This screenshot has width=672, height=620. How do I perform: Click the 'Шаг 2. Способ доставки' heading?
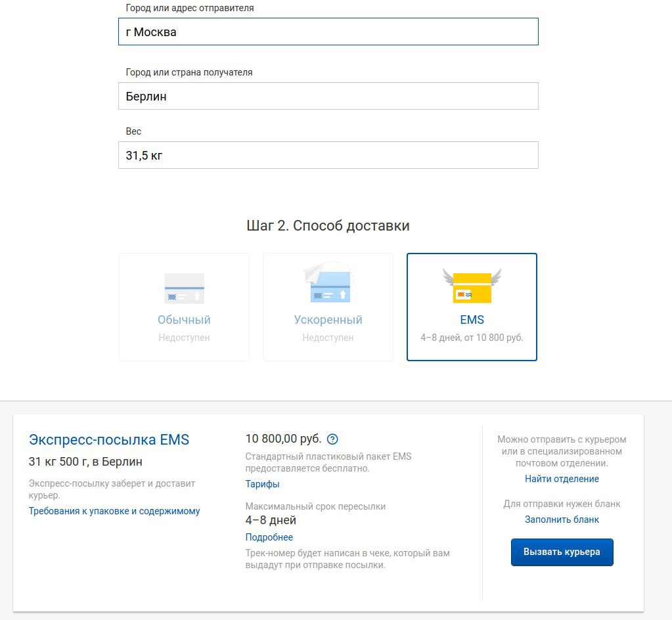coord(328,225)
